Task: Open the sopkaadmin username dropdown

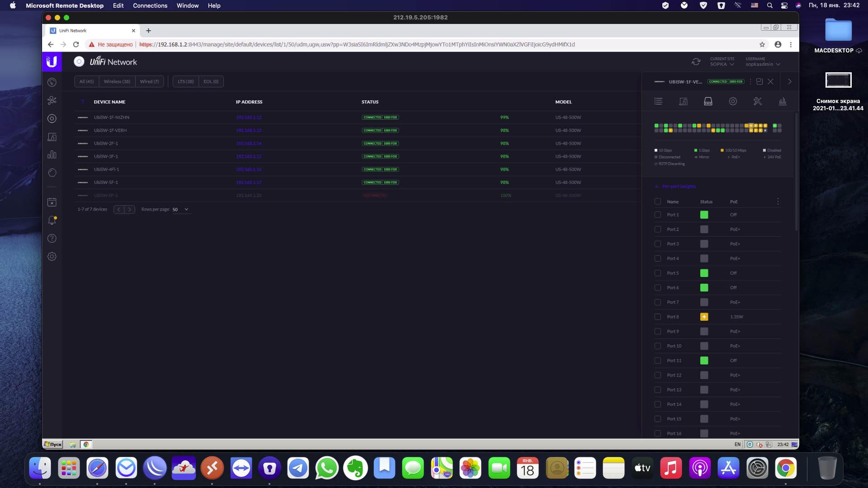Action: (763, 64)
